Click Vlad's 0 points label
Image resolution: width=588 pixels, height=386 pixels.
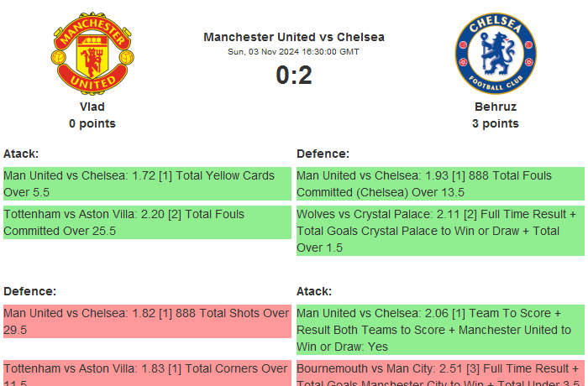click(x=92, y=123)
